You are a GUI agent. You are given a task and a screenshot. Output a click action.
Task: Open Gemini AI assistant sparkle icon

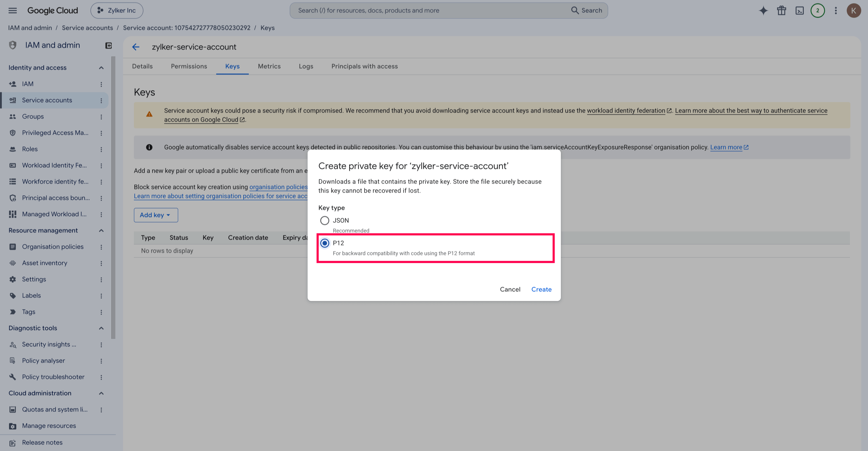tap(763, 10)
